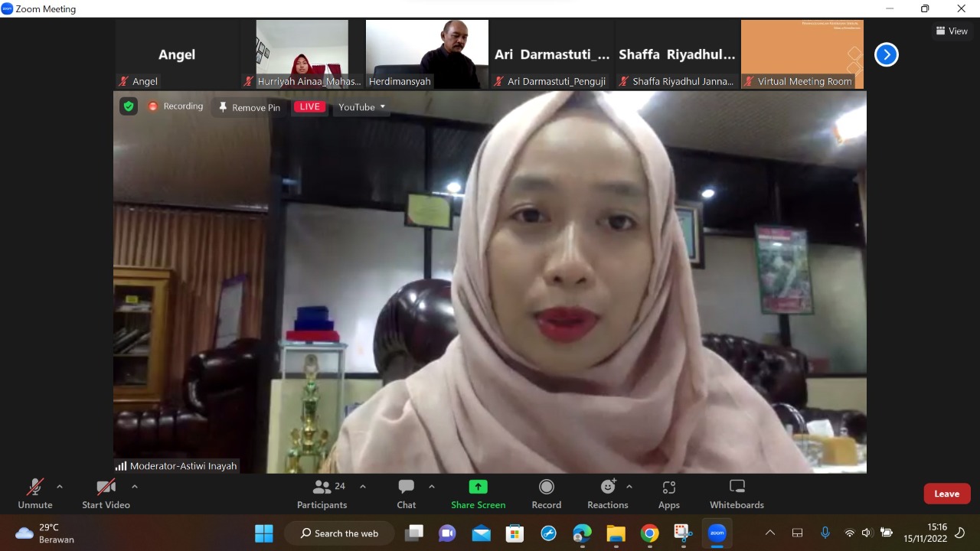This screenshot has height=551, width=980.
Task: Open Google Chrome from the taskbar
Action: click(x=649, y=533)
